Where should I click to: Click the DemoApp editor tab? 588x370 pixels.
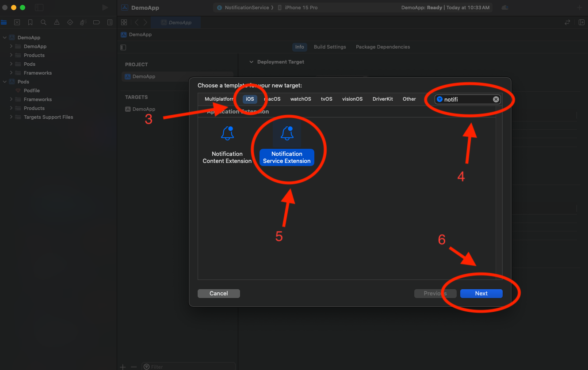click(176, 23)
